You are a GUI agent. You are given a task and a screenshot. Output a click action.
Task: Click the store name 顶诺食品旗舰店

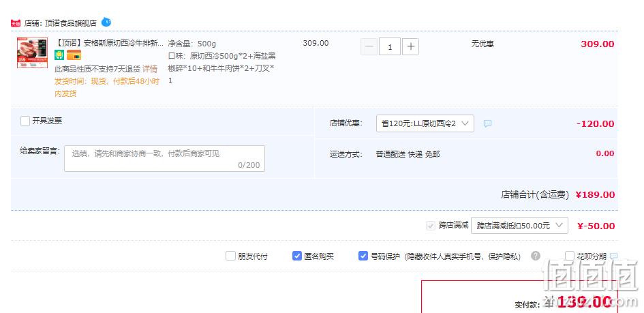click(x=70, y=23)
